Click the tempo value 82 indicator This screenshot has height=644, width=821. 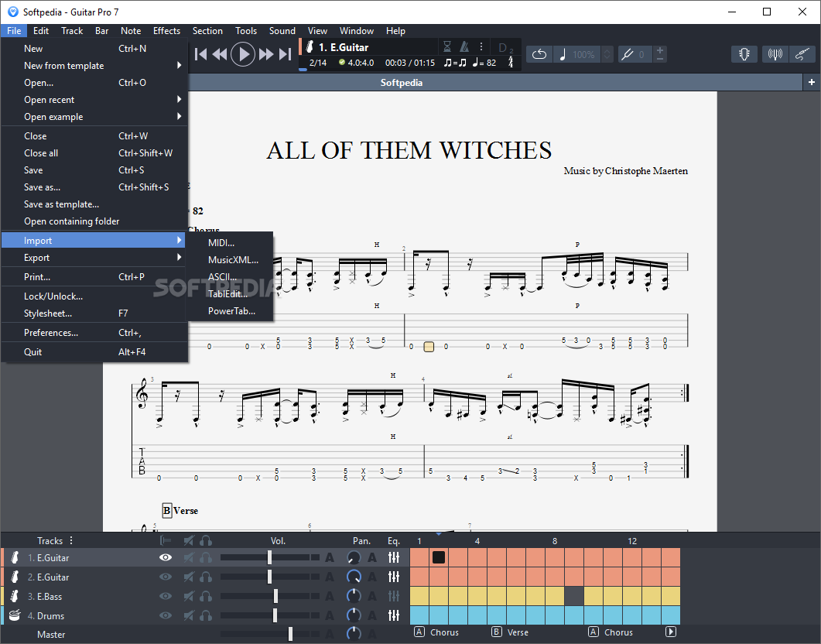pyautogui.click(x=484, y=63)
